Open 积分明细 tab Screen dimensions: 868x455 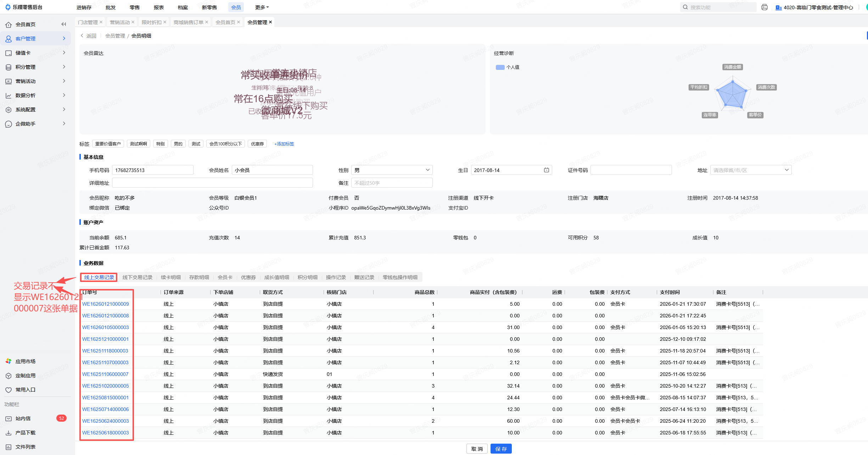tap(307, 277)
